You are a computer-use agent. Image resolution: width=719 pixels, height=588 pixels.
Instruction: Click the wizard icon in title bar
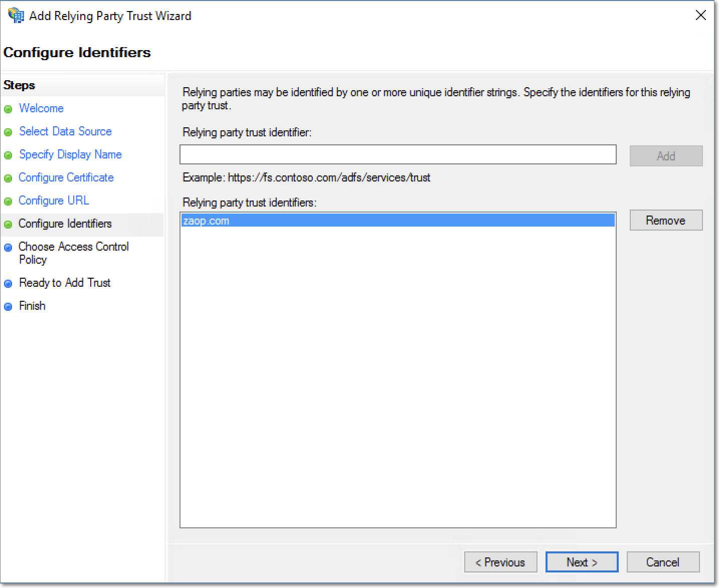click(x=16, y=16)
